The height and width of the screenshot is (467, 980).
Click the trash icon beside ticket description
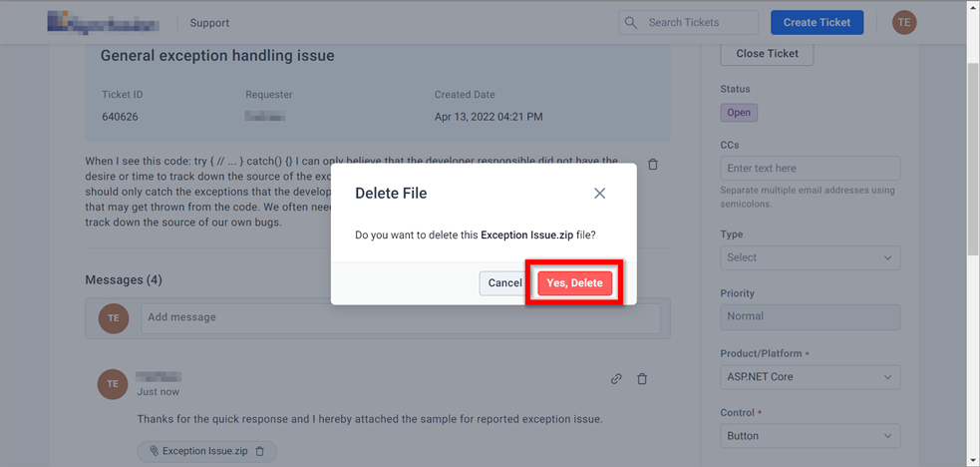pyautogui.click(x=653, y=165)
